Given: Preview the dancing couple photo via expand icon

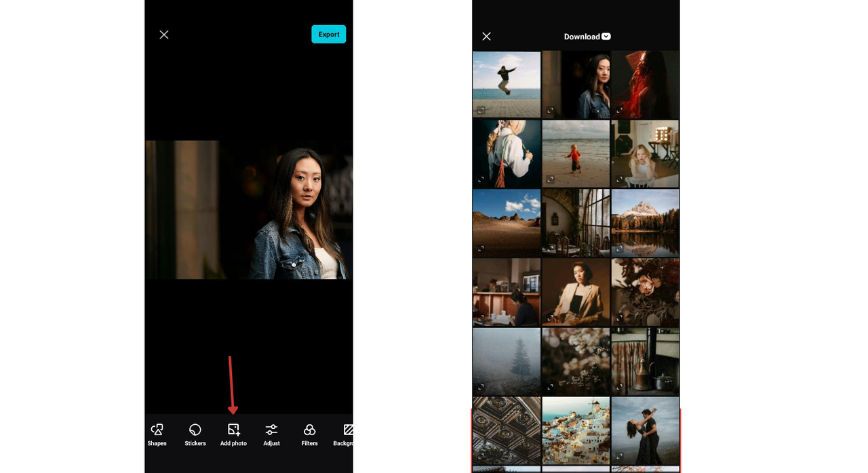Looking at the screenshot, I should point(620,456).
